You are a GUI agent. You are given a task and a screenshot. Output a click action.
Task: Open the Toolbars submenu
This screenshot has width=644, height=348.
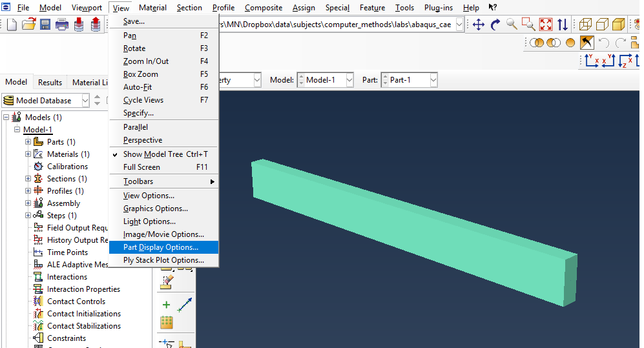pos(138,181)
